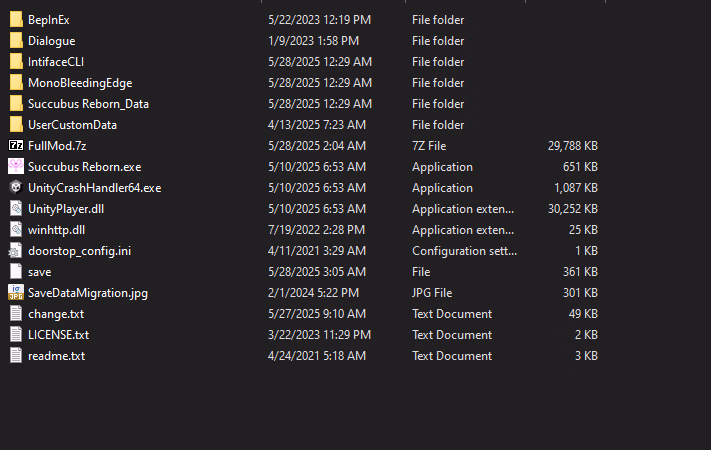Select the UserCustomData folder name

(x=73, y=125)
